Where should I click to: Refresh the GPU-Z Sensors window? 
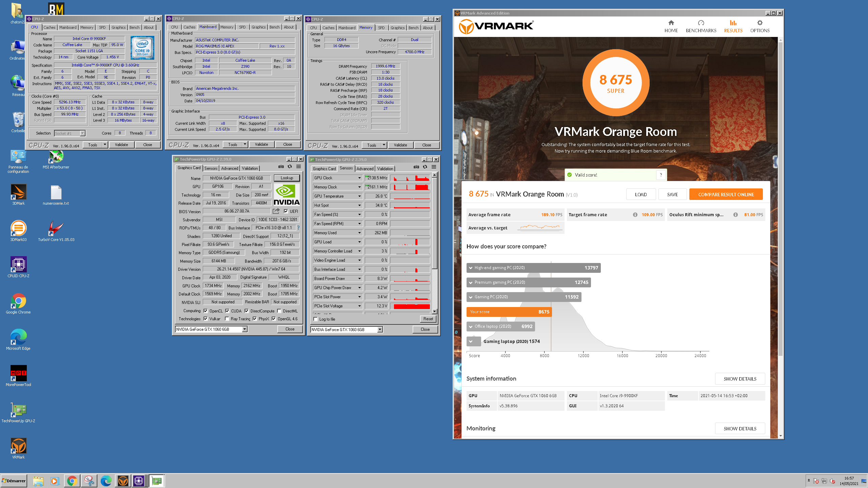[425, 167]
